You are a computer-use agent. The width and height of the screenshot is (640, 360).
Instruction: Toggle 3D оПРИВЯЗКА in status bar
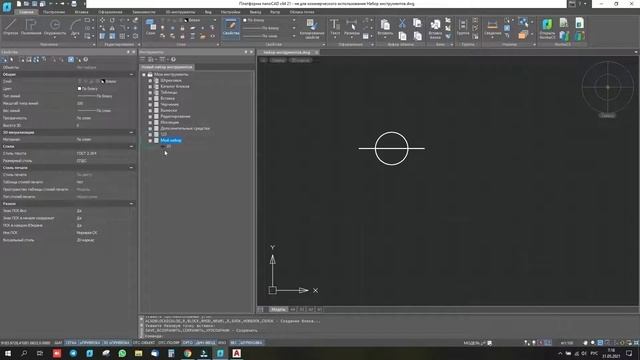[116, 343]
